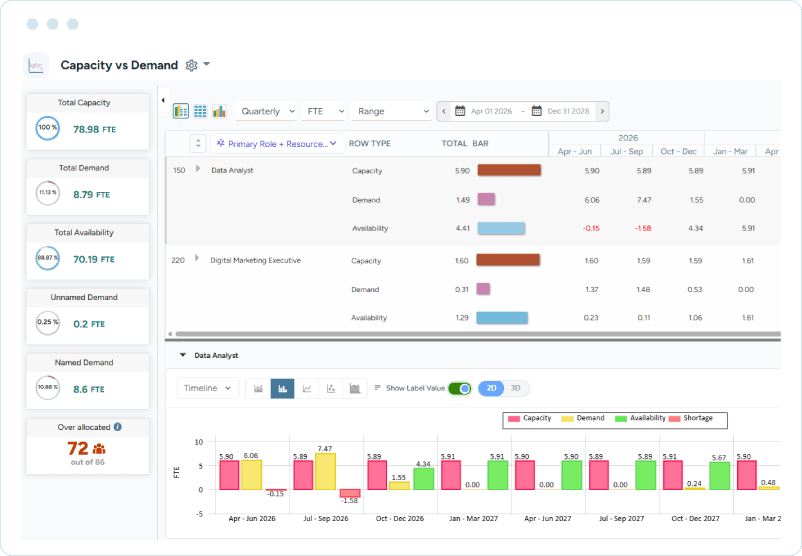
Task: Click the Shortage legend swatch
Action: [674, 418]
